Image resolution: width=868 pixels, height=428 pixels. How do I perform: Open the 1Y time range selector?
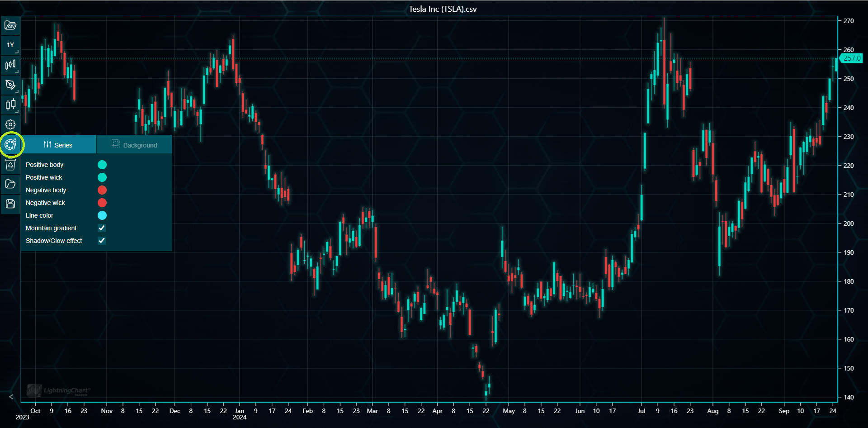(10, 45)
